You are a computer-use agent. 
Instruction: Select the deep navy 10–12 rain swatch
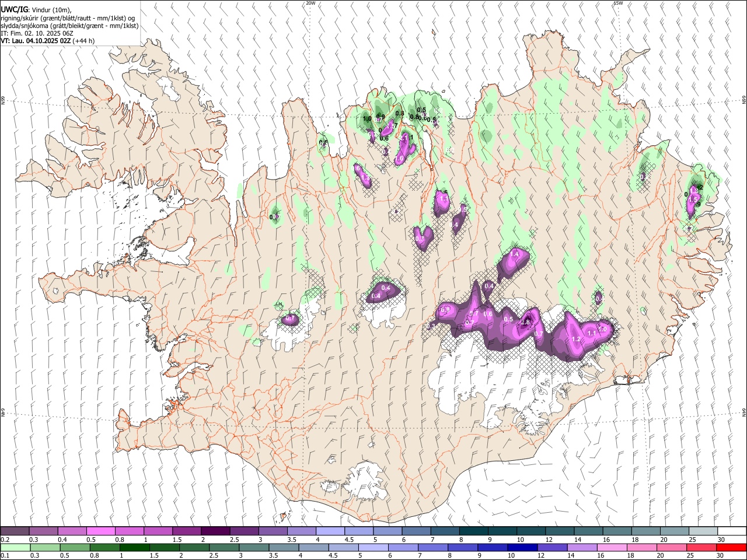[x=522, y=548]
